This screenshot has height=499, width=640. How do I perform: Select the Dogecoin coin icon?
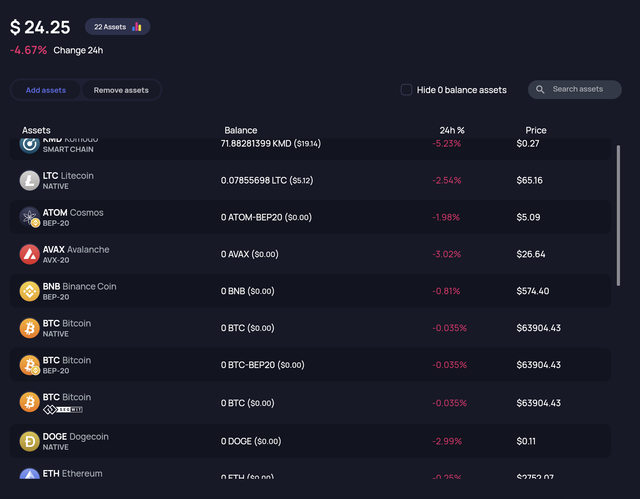pos(29,441)
